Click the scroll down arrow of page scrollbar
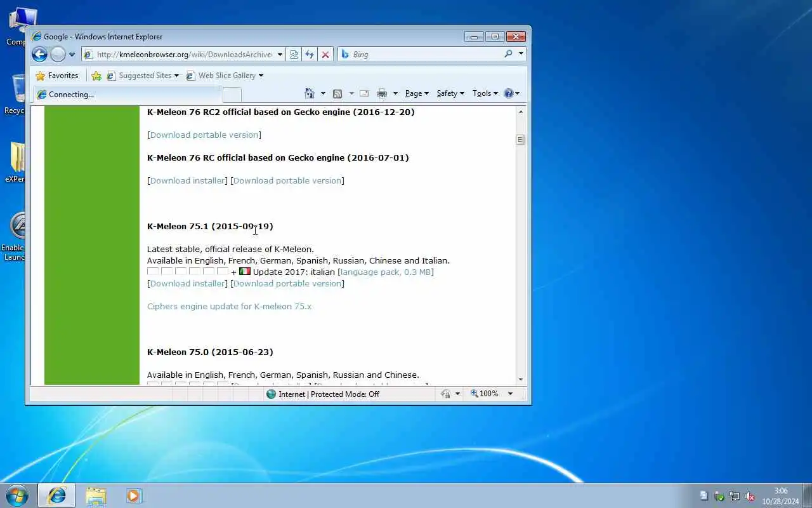812x508 pixels. (x=521, y=379)
